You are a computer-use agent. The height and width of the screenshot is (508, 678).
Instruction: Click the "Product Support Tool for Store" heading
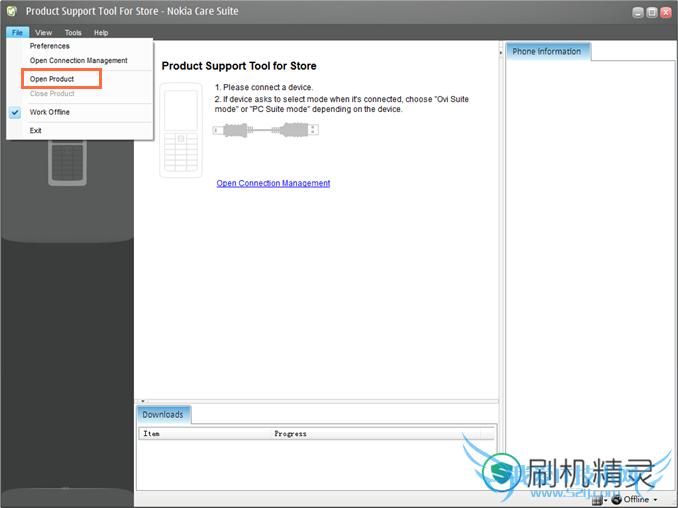pyautogui.click(x=239, y=66)
